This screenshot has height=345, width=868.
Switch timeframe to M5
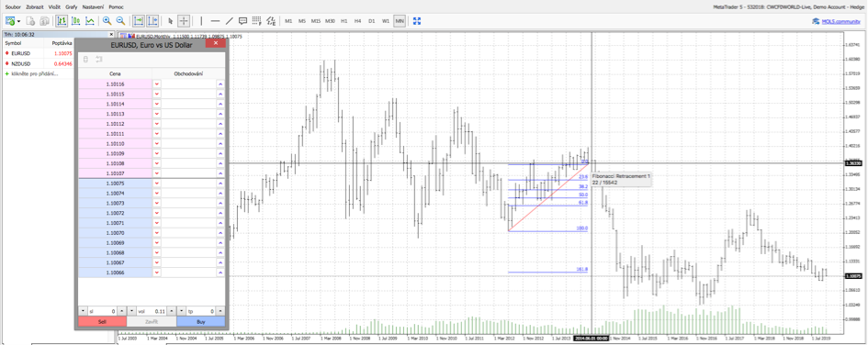click(301, 21)
